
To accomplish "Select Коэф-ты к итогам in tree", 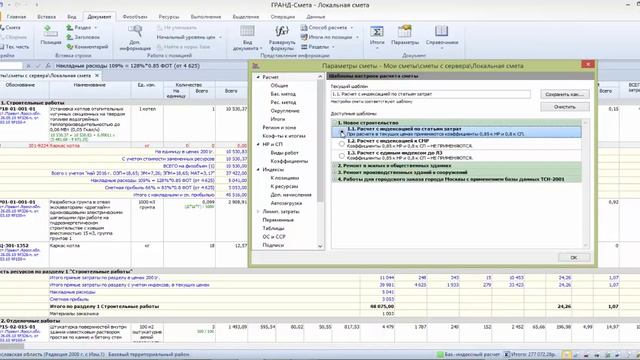I will pos(284,136).
